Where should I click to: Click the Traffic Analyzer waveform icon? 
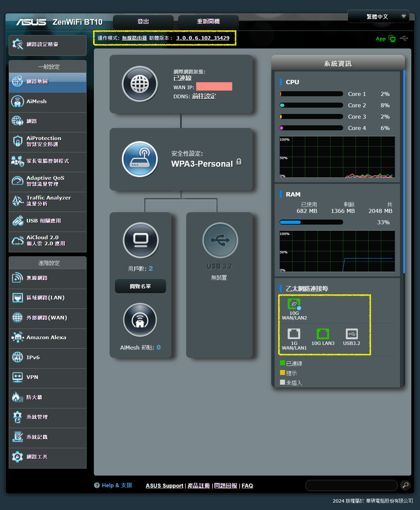[18, 201]
